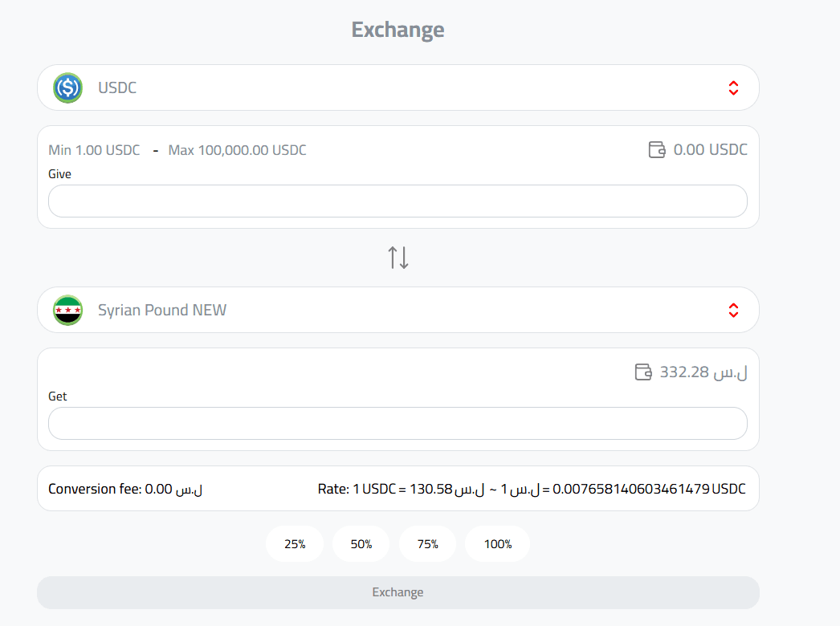The image size is (840, 626).
Task: Select the 100% amount option
Action: coord(497,543)
